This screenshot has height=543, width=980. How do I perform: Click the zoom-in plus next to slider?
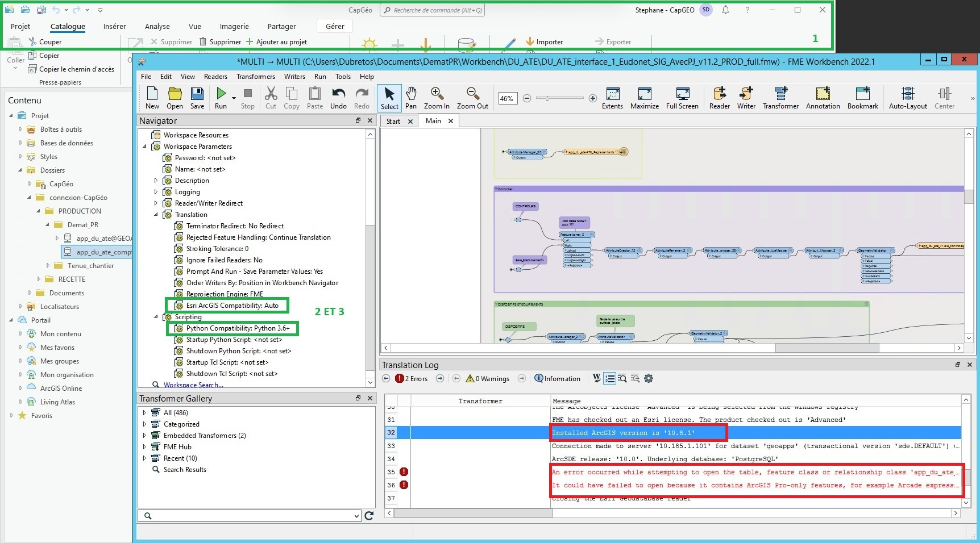click(x=592, y=98)
